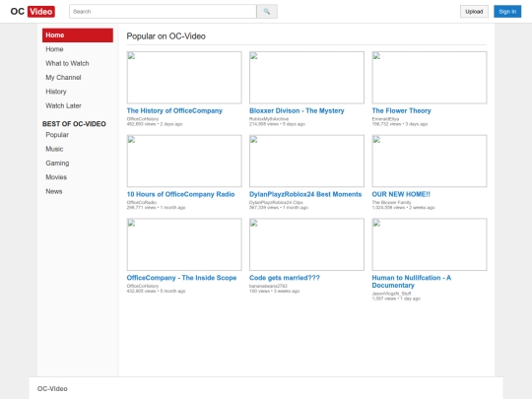Click the Popular on OC-Video heading
The width and height of the screenshot is (532, 399).
pyautogui.click(x=166, y=36)
